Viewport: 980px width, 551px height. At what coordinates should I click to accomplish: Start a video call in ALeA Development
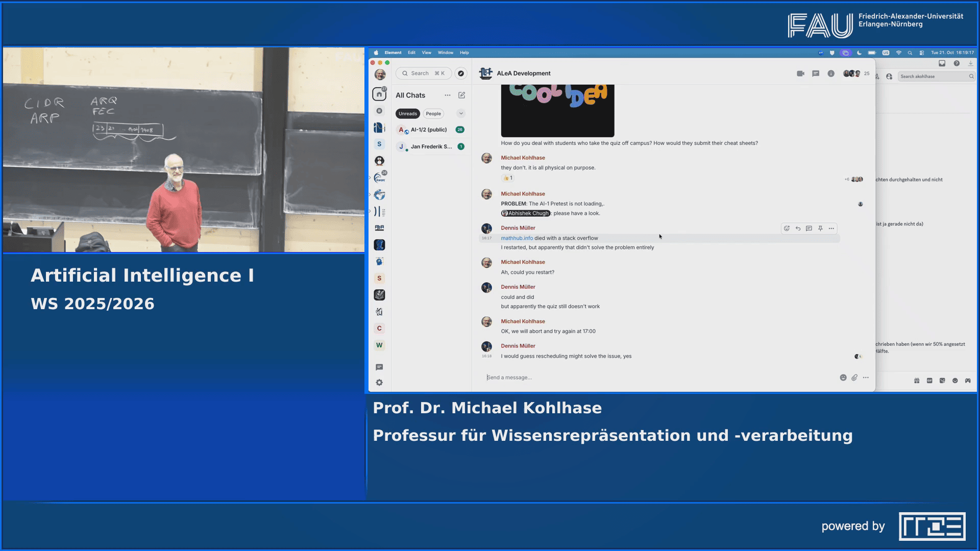click(800, 73)
